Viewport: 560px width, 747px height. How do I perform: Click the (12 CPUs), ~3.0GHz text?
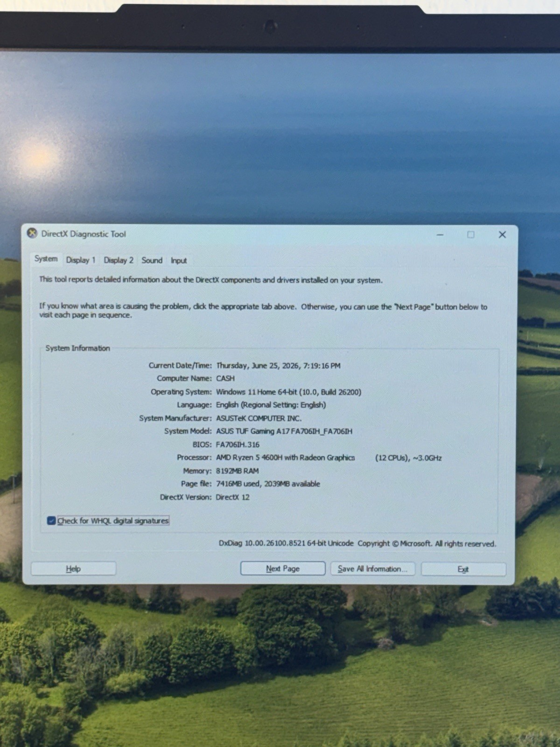pos(408,458)
